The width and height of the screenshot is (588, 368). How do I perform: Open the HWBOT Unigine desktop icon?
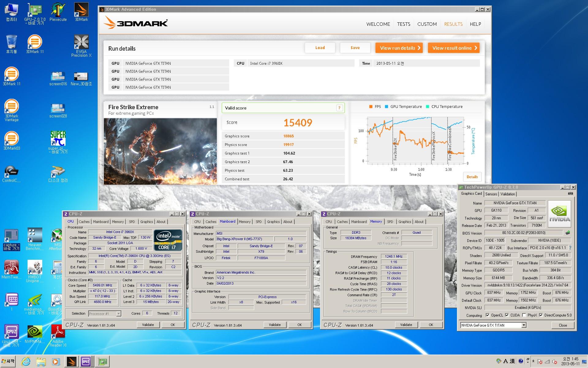point(35,271)
